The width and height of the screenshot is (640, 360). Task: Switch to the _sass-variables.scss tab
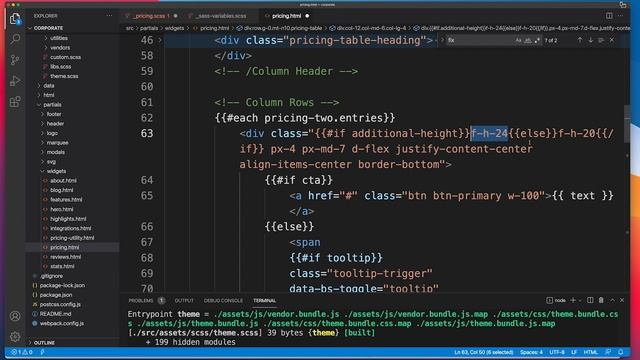tap(220, 16)
